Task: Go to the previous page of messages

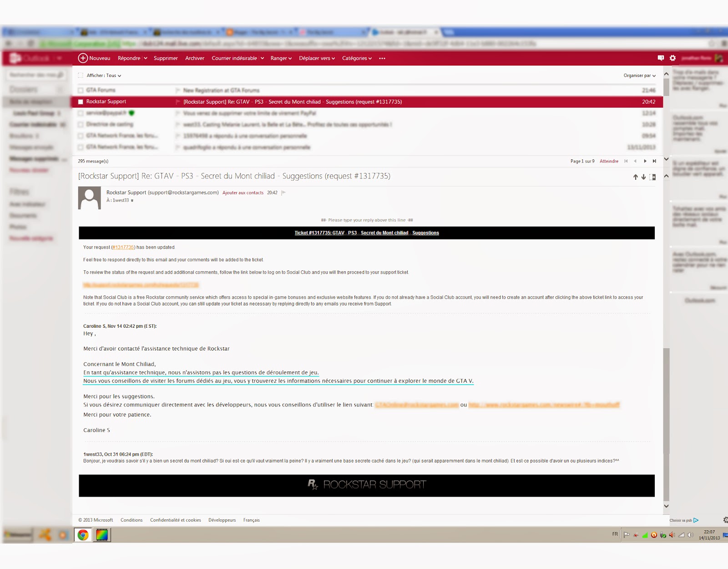Action: 635,161
